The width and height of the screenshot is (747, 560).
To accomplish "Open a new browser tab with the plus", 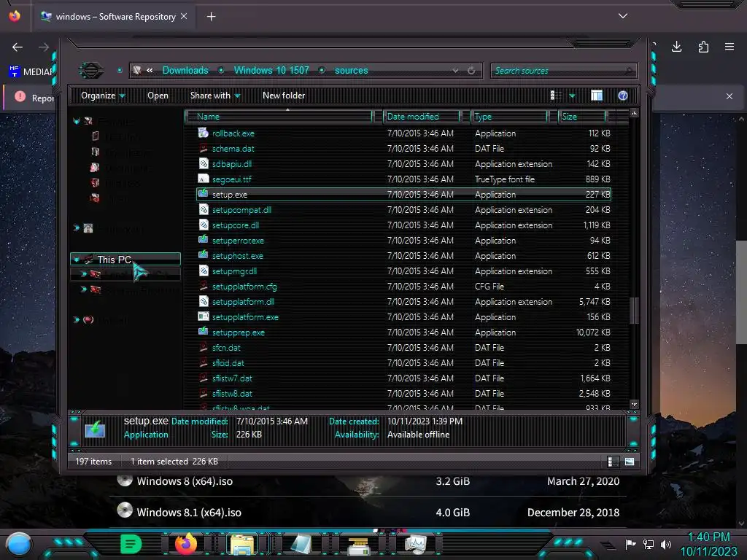I will [x=211, y=17].
